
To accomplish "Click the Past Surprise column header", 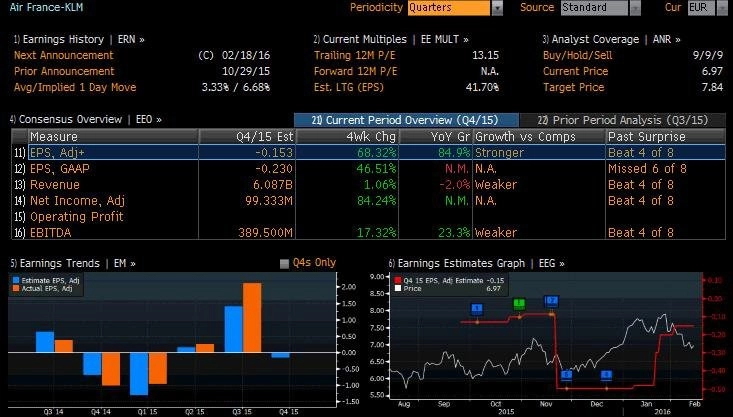I will [665, 137].
